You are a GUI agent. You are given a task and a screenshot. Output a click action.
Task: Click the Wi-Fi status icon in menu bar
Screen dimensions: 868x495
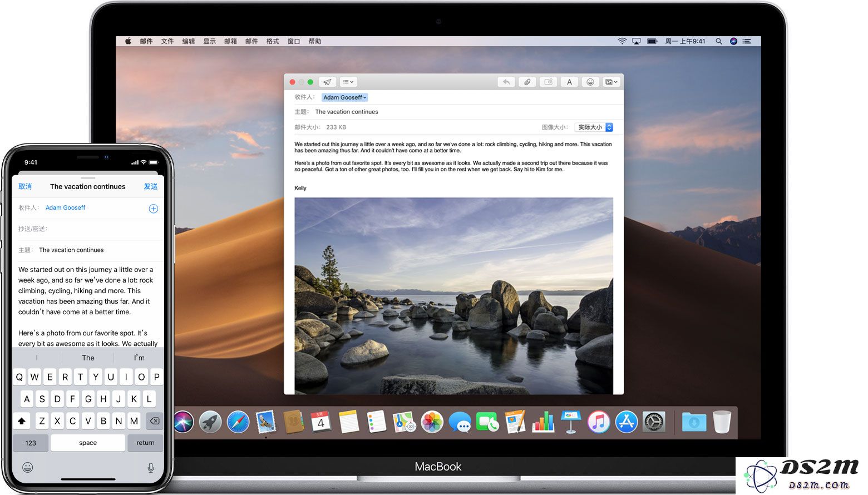pos(622,41)
